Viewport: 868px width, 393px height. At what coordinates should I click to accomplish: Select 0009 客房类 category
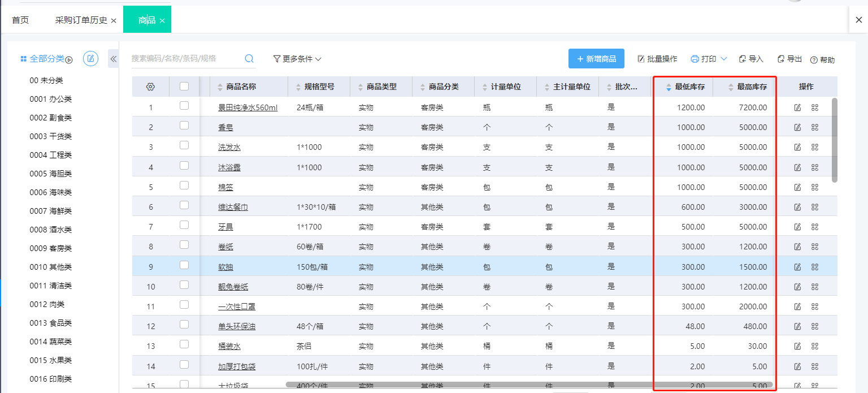51,248
